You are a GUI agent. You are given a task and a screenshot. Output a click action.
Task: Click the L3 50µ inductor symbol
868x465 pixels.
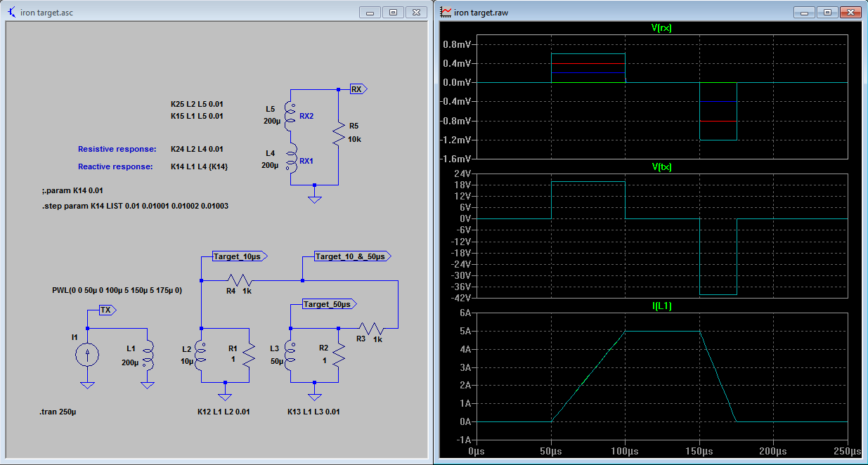290,355
